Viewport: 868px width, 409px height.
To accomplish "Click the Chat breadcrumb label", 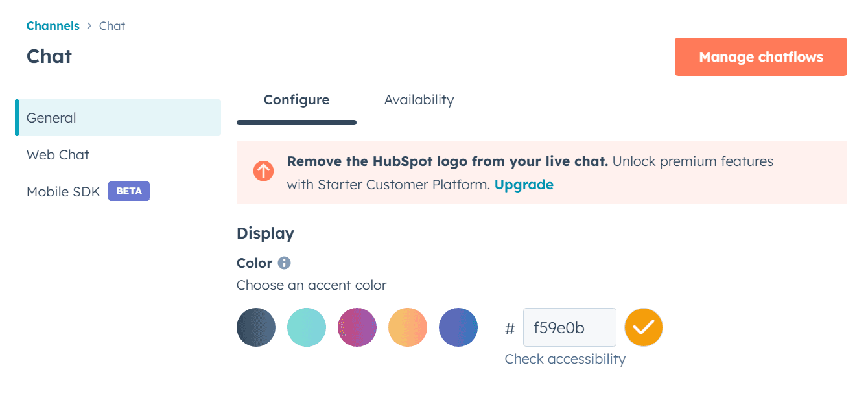I will point(111,25).
